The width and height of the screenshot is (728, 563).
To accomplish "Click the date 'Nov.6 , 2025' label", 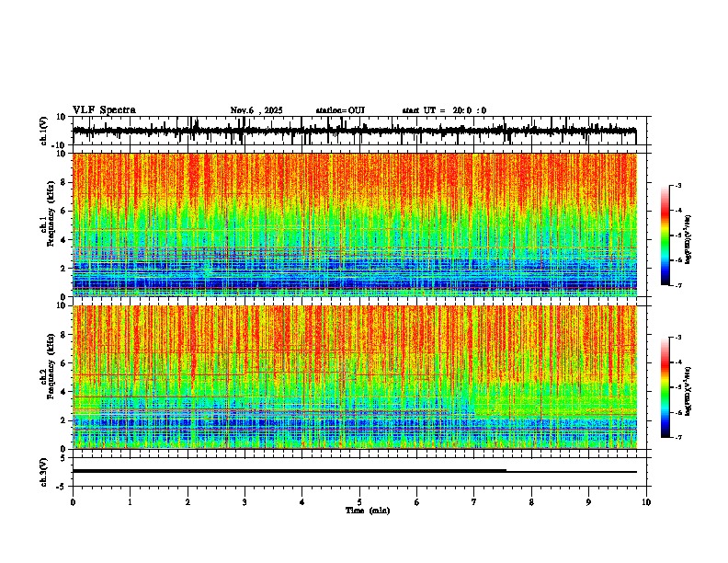I will (256, 110).
